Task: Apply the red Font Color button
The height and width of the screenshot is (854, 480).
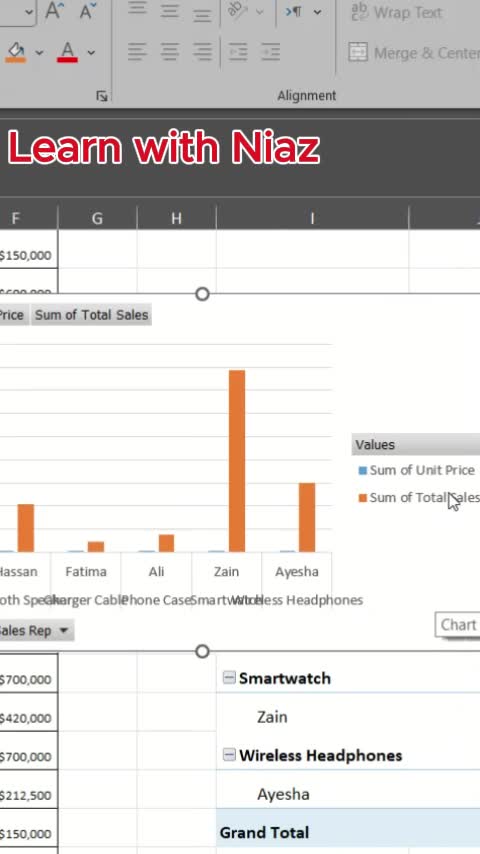Action: click(x=67, y=52)
